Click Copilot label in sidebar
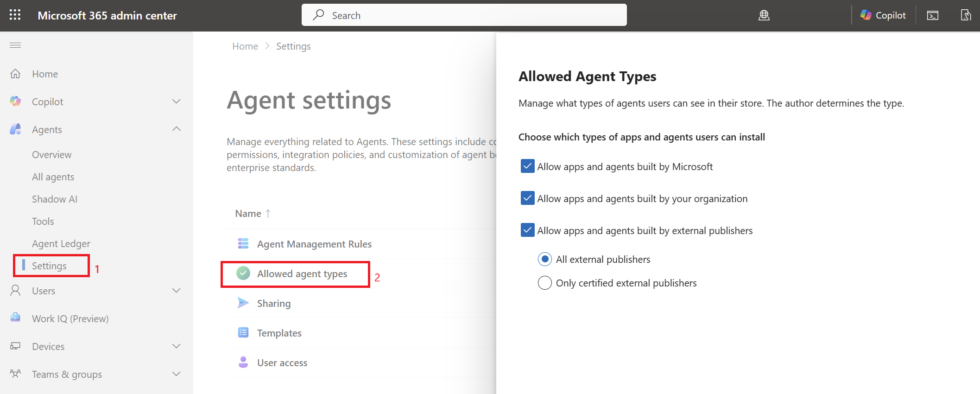This screenshot has width=980, height=394. click(48, 102)
